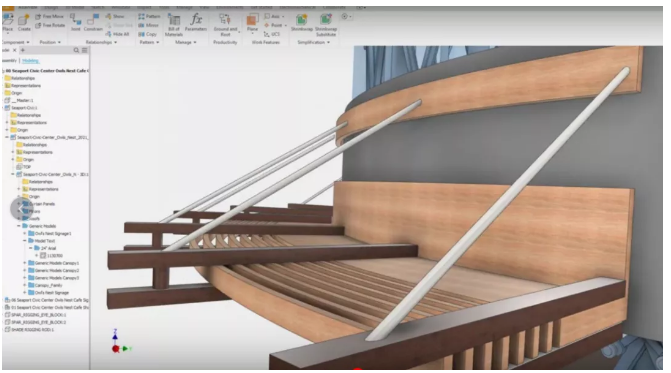Select 01 Seaport Civic Center Owls Nest Cafe item

[46, 308]
